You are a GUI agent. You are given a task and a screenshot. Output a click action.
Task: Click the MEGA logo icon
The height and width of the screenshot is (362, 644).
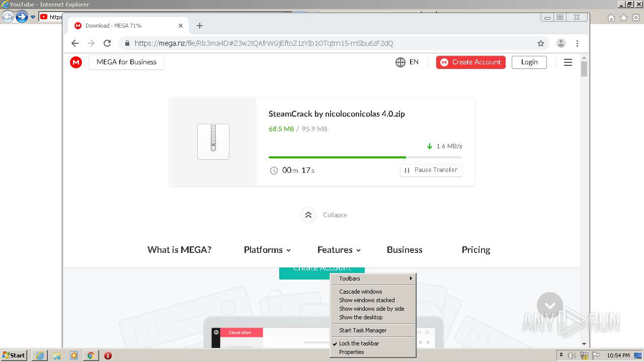[76, 62]
